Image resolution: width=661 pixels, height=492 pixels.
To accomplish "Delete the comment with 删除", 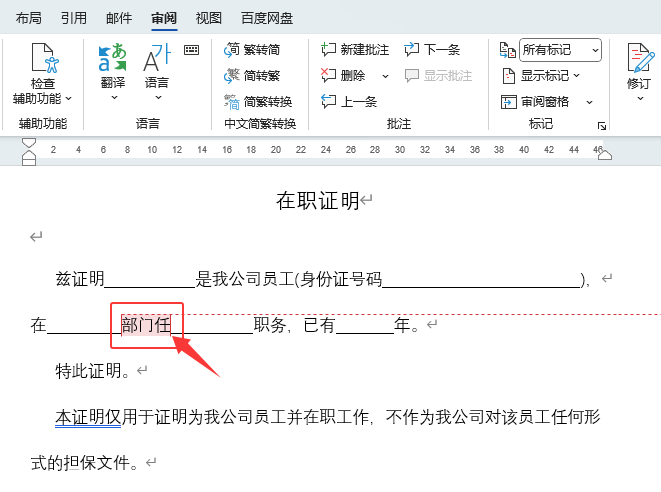I will point(343,76).
